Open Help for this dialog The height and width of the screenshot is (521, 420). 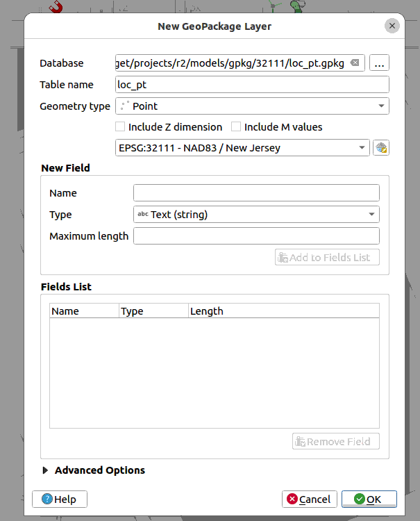(x=60, y=499)
